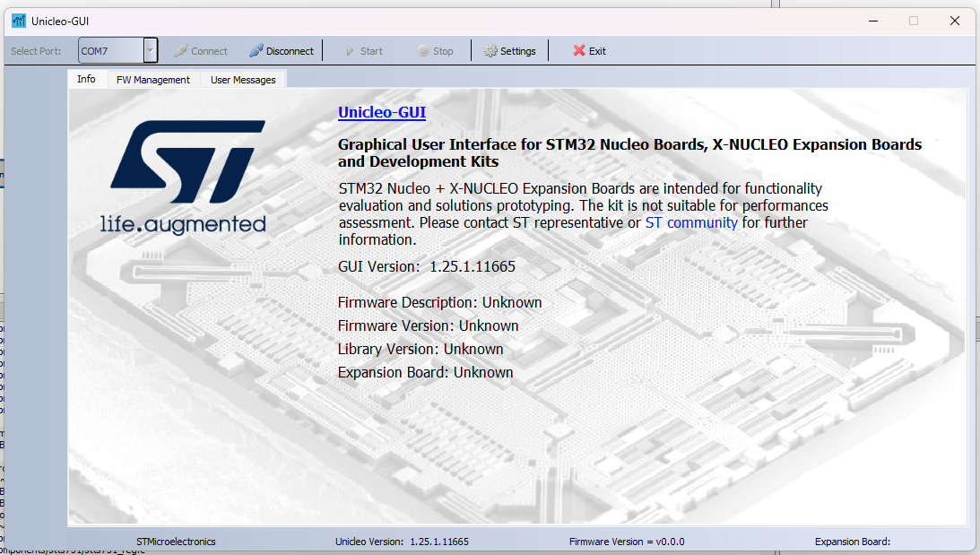Viewport: 980px width, 555px height.
Task: Visit the ST community link
Action: [691, 222]
